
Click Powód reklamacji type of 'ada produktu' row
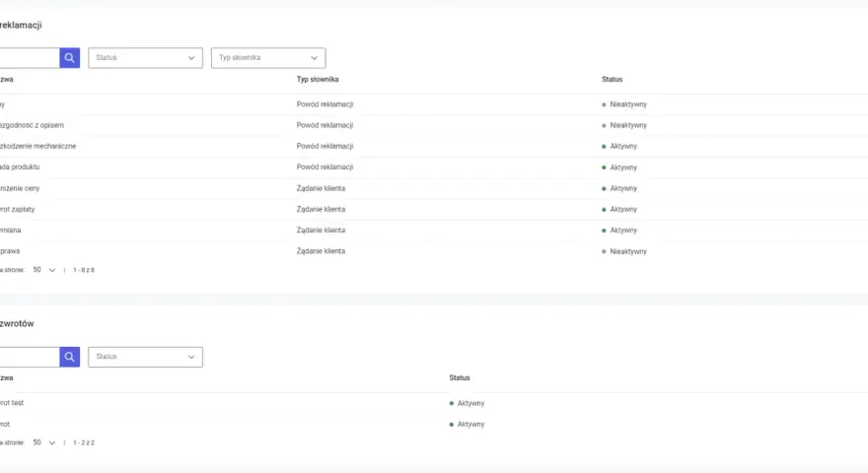(x=325, y=168)
